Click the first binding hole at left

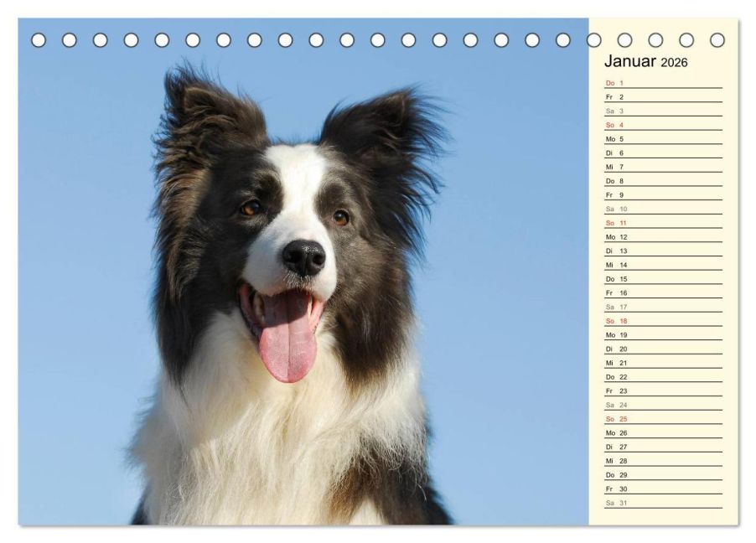pyautogui.click(x=39, y=40)
